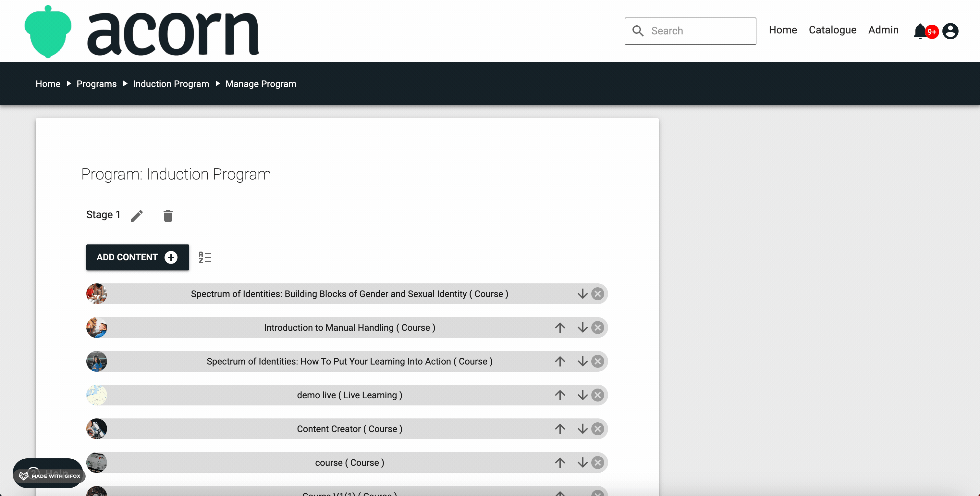Move Spectrum of Identities Building Blocks down

point(582,293)
